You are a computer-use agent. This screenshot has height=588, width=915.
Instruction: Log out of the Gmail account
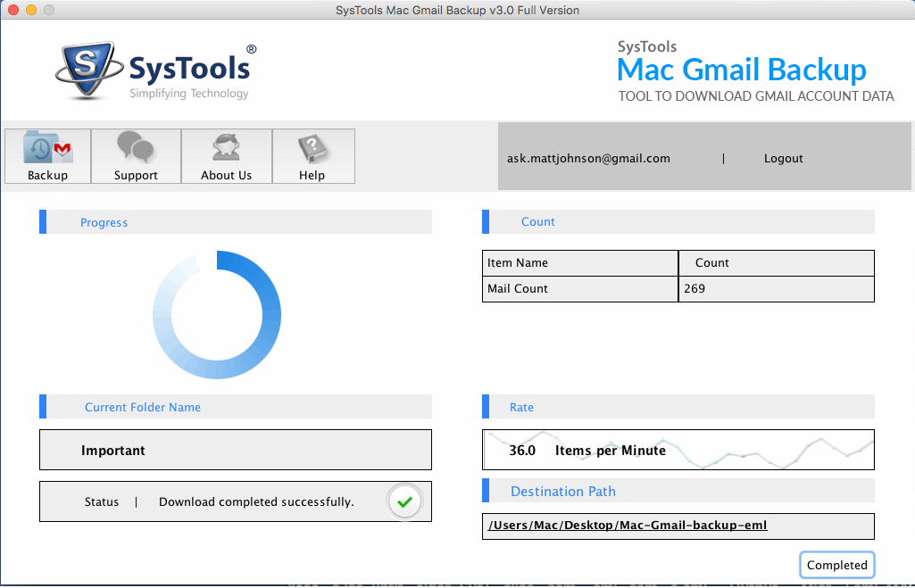[x=783, y=159]
